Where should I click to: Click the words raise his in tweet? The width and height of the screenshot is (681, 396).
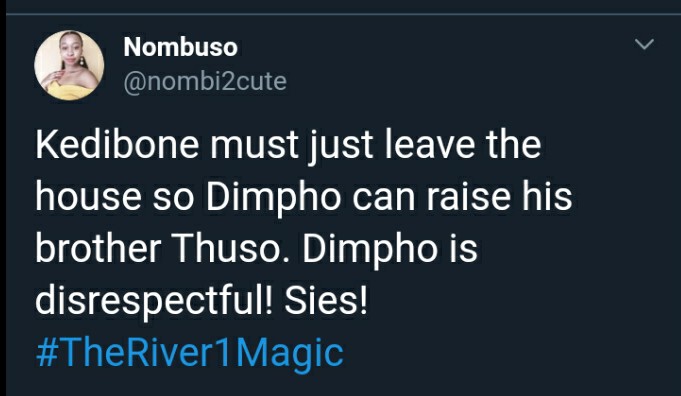click(x=499, y=198)
